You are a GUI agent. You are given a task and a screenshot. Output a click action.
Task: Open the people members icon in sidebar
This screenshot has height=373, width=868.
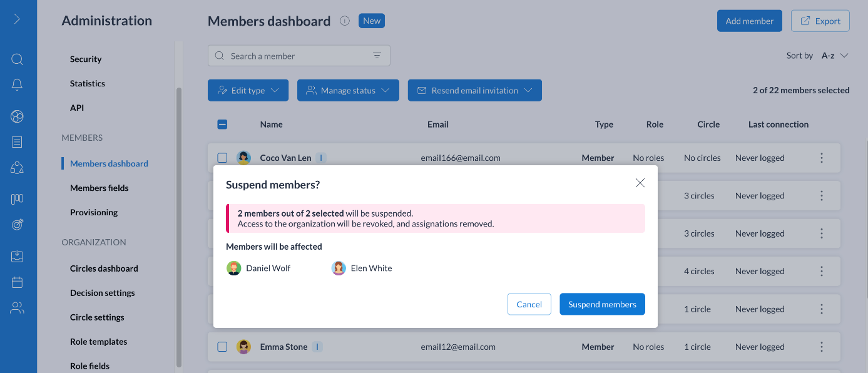pyautogui.click(x=17, y=307)
